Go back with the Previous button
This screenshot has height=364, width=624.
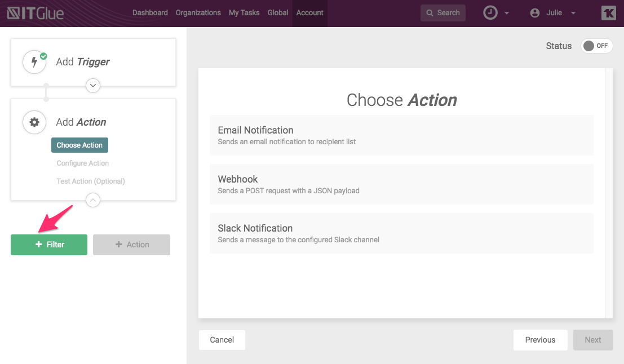click(x=540, y=340)
